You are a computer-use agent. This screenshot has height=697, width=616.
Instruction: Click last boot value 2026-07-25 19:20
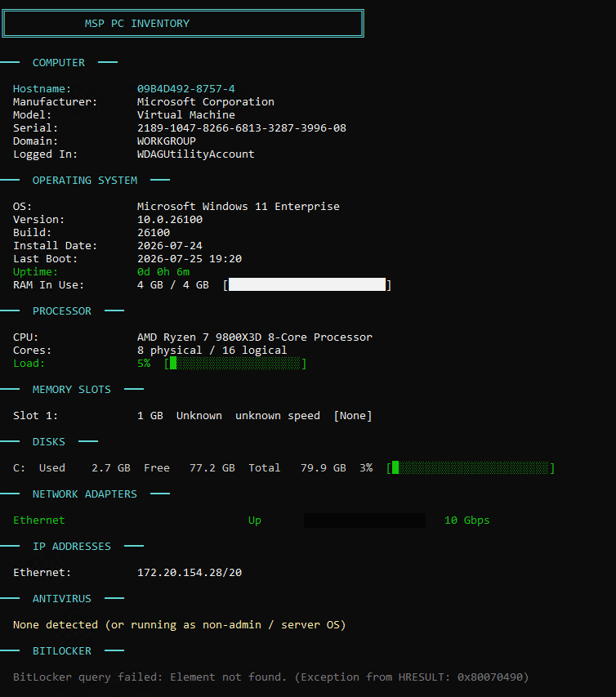coord(190,259)
